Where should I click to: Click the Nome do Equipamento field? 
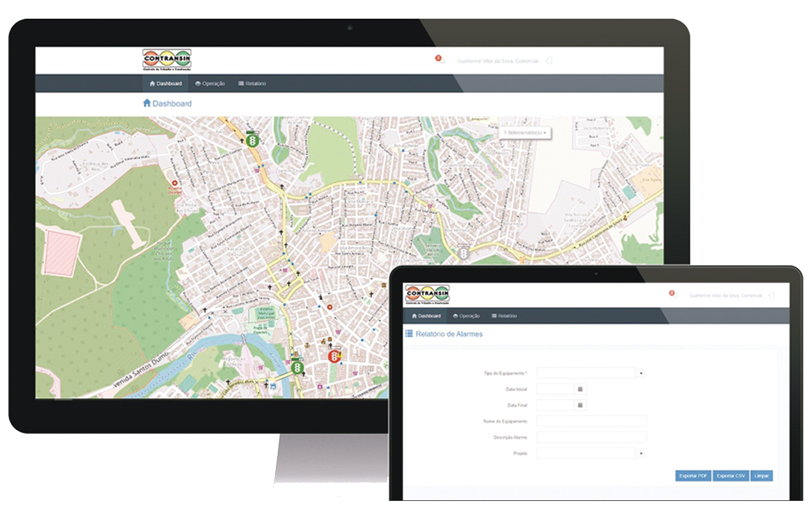point(592,421)
